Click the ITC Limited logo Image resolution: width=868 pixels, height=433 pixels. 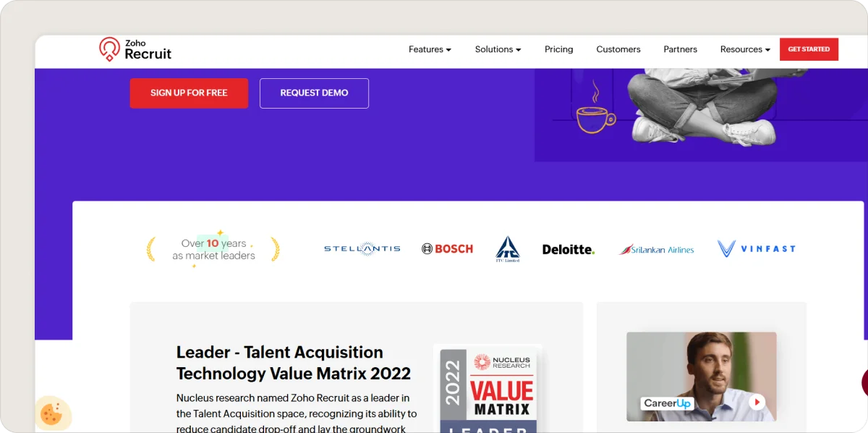[x=508, y=249]
